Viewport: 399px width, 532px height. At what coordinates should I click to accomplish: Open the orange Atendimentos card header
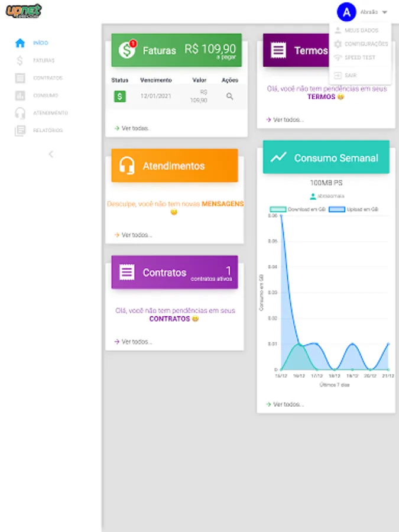pyautogui.click(x=174, y=166)
